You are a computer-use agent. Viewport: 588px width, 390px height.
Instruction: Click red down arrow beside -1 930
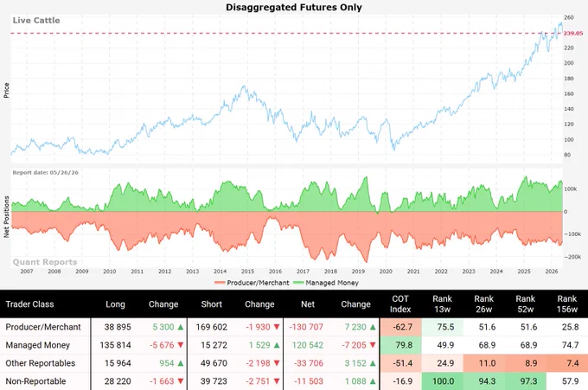tap(277, 327)
